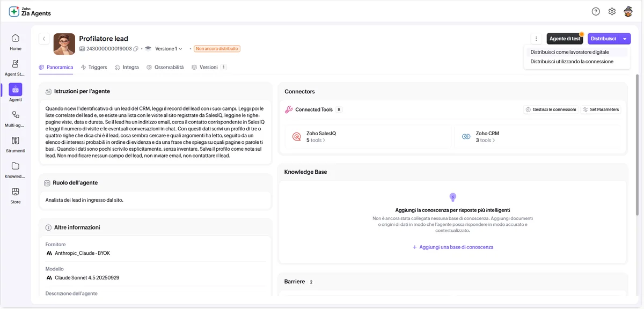Open the help question mark icon
The image size is (644, 309).
click(x=596, y=11)
